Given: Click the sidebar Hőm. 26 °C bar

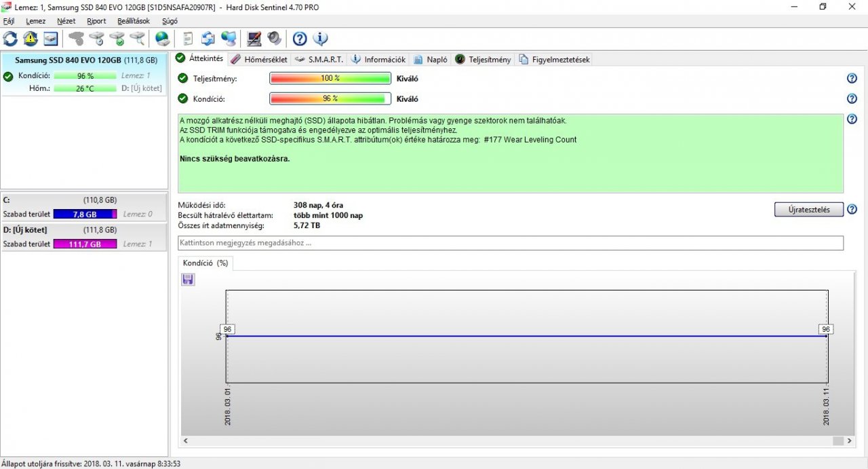Looking at the screenshot, I should [85, 88].
